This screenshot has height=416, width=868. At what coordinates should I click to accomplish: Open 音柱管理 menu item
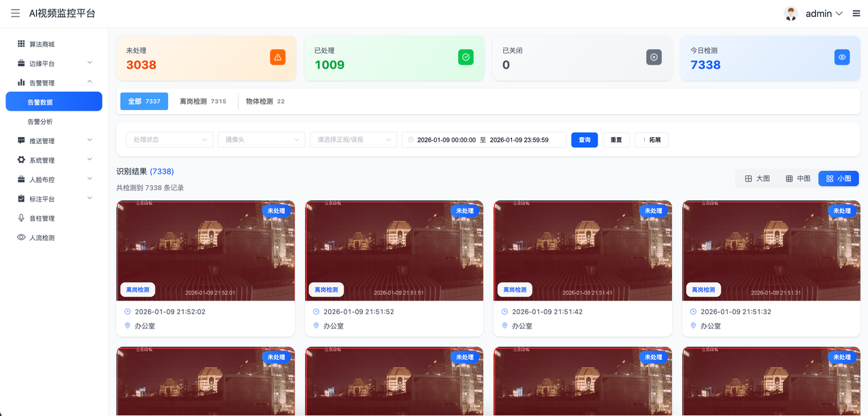[x=54, y=218]
